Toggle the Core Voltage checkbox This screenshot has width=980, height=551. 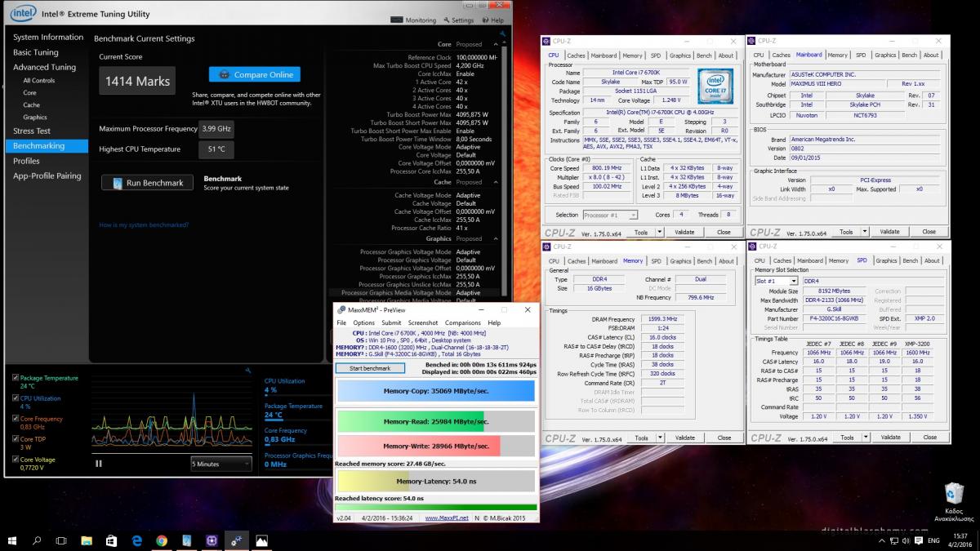pos(16,460)
